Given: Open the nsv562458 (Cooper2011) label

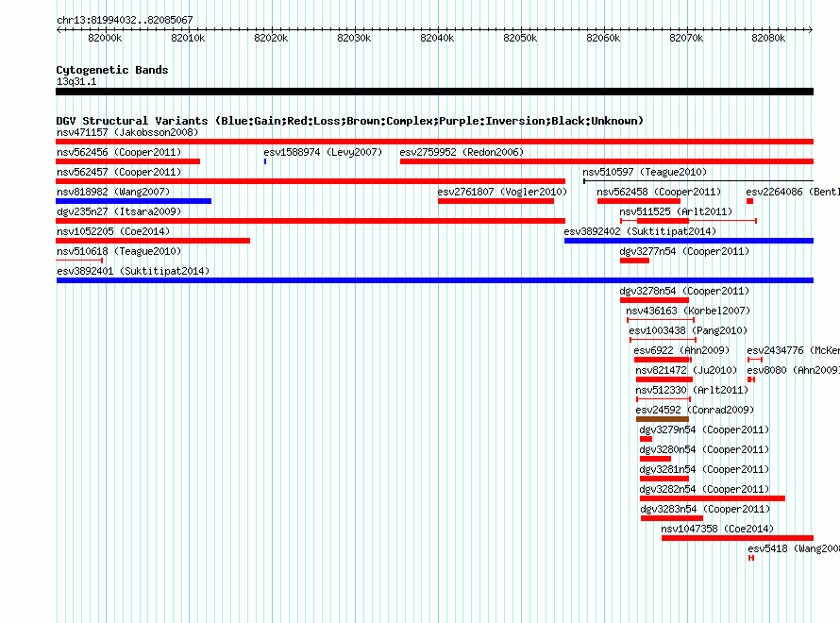Looking at the screenshot, I should [x=659, y=192].
